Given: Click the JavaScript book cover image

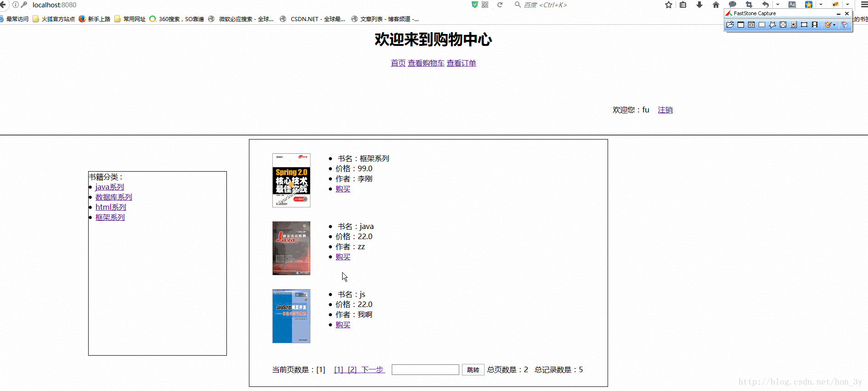Looking at the screenshot, I should [291, 316].
